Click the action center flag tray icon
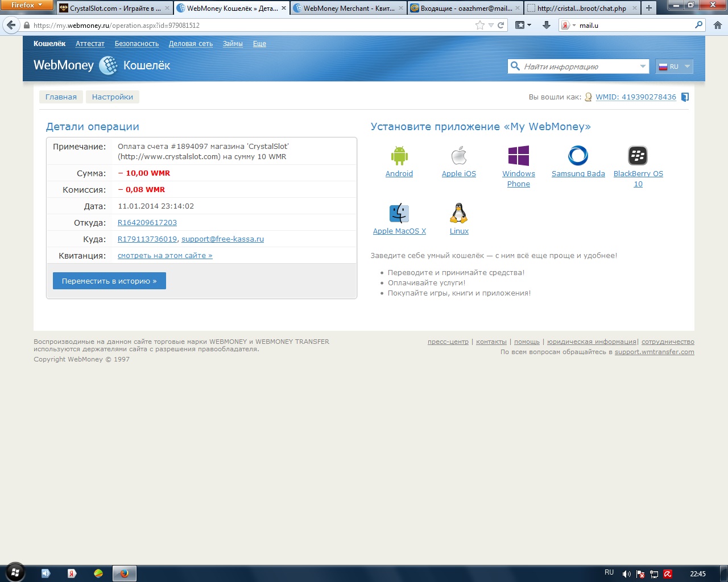728x582 pixels. 640,574
